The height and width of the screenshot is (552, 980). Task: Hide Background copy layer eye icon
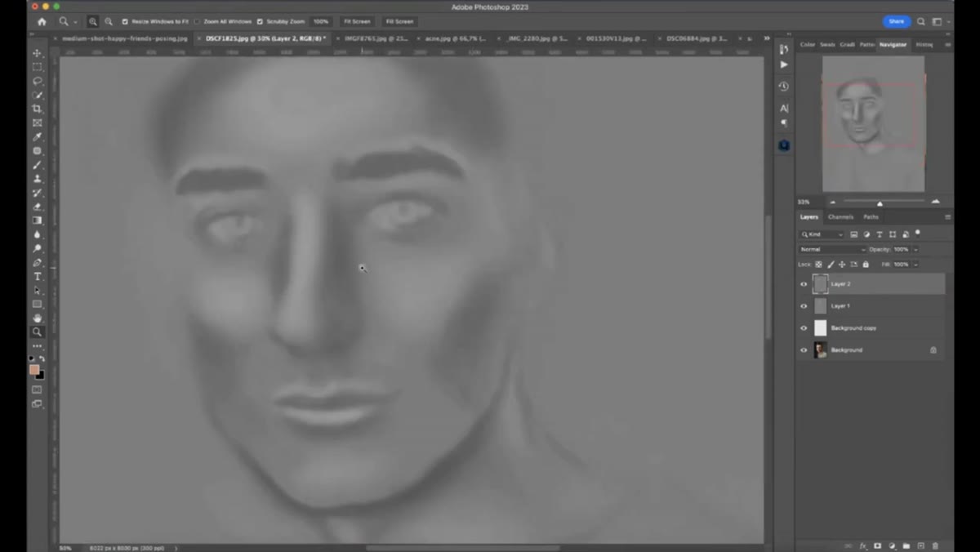tap(804, 328)
